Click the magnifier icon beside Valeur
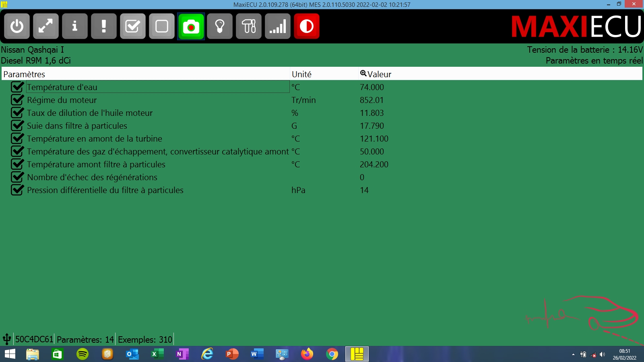 click(x=363, y=74)
